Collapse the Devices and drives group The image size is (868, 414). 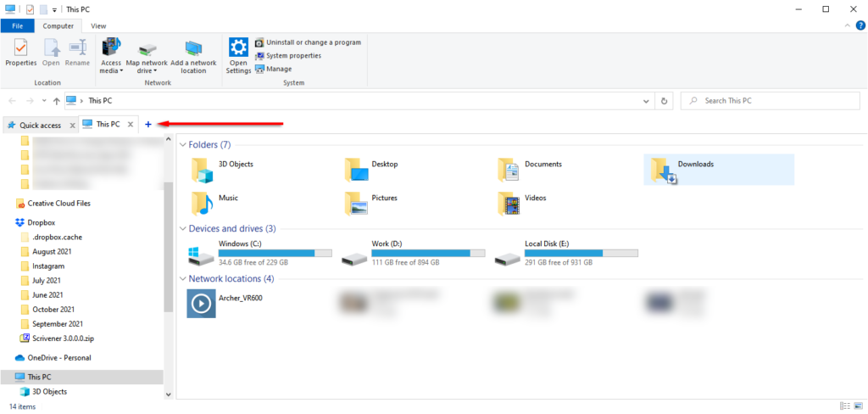(183, 229)
